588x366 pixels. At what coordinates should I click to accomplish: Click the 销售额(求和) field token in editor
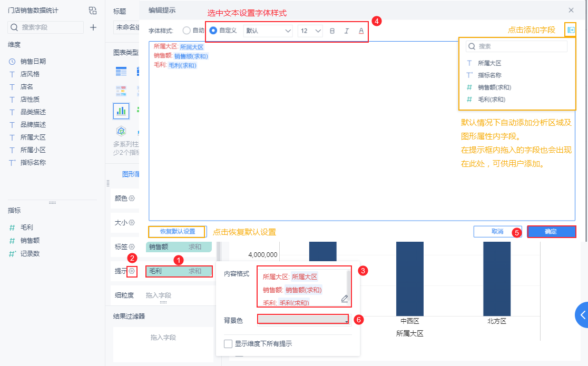tap(191, 56)
